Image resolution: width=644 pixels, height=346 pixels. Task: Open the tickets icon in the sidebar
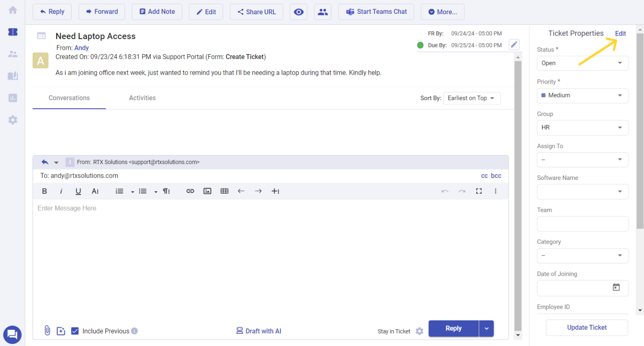point(13,32)
